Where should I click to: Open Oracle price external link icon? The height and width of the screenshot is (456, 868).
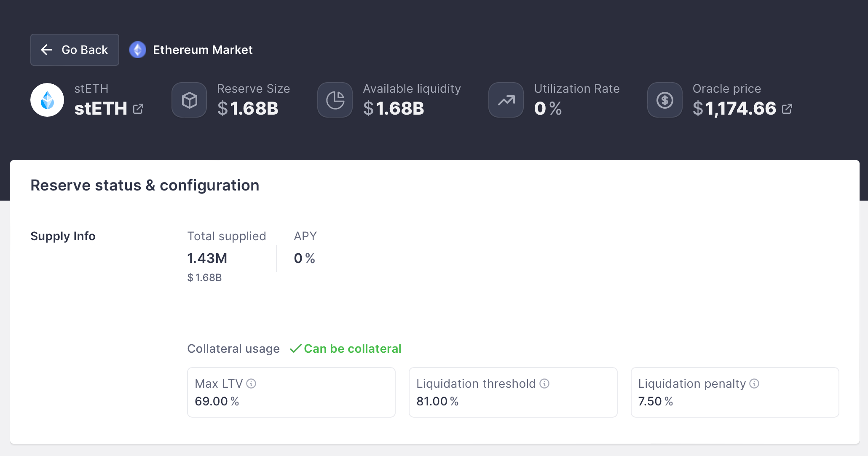tap(787, 109)
